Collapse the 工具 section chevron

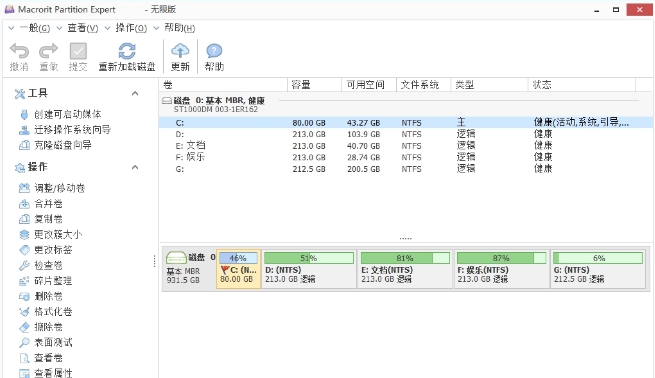click(135, 93)
